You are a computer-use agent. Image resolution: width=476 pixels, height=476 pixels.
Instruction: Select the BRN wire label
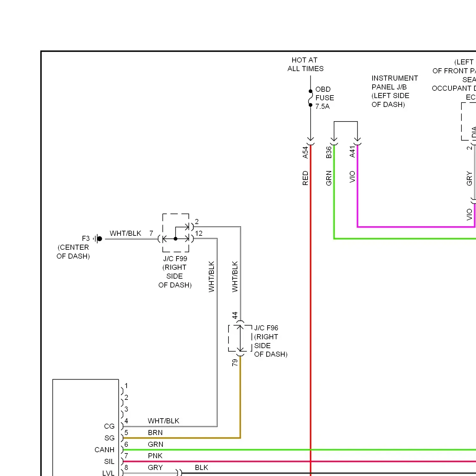[155, 433]
